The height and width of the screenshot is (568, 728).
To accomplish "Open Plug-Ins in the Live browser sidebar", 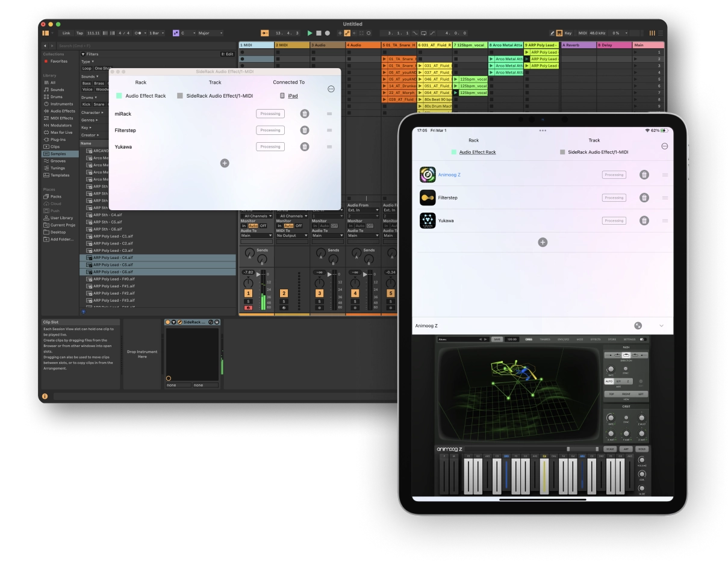I will pos(57,139).
